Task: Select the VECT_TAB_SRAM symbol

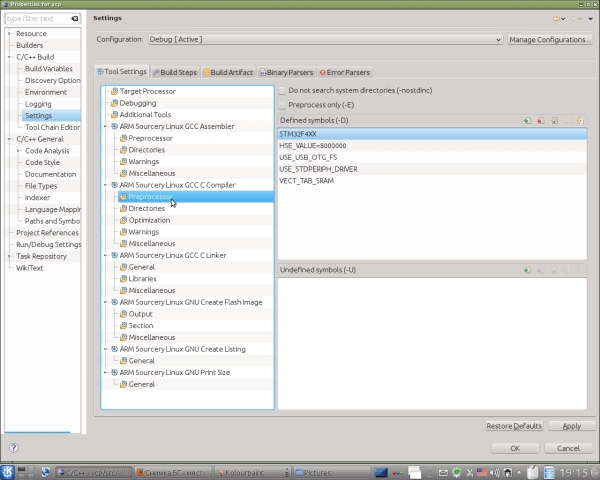Action: [432, 181]
